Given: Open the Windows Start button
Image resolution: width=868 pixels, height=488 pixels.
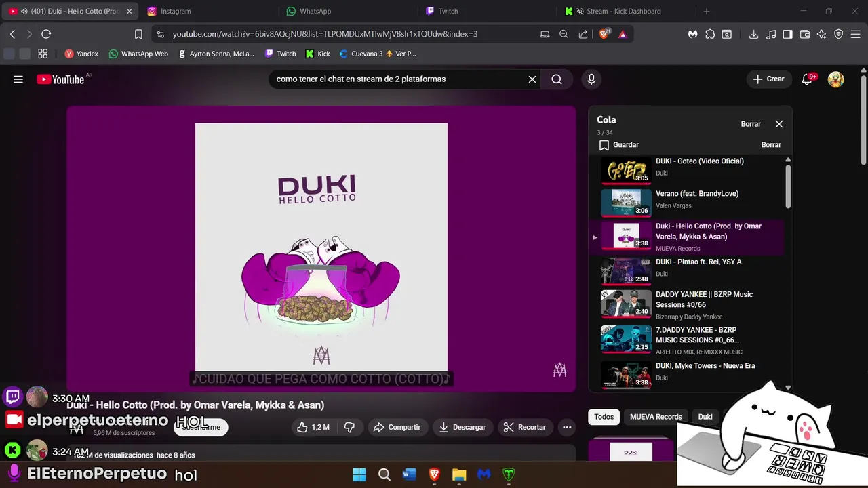Looking at the screenshot, I should (x=359, y=474).
